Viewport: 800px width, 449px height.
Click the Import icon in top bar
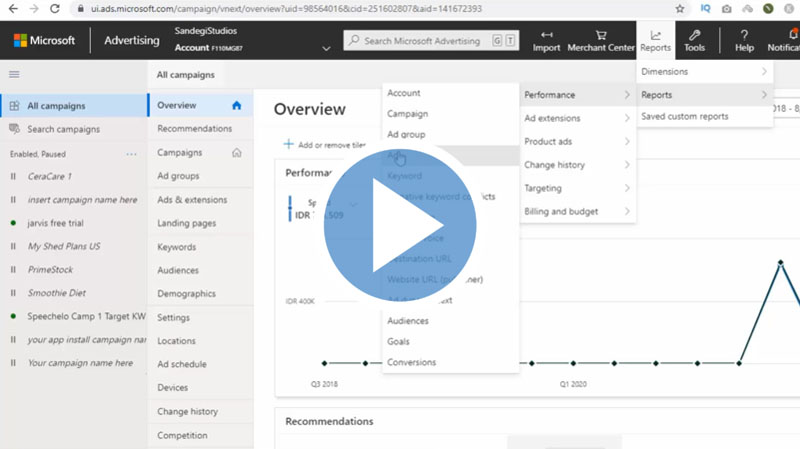pyautogui.click(x=546, y=35)
